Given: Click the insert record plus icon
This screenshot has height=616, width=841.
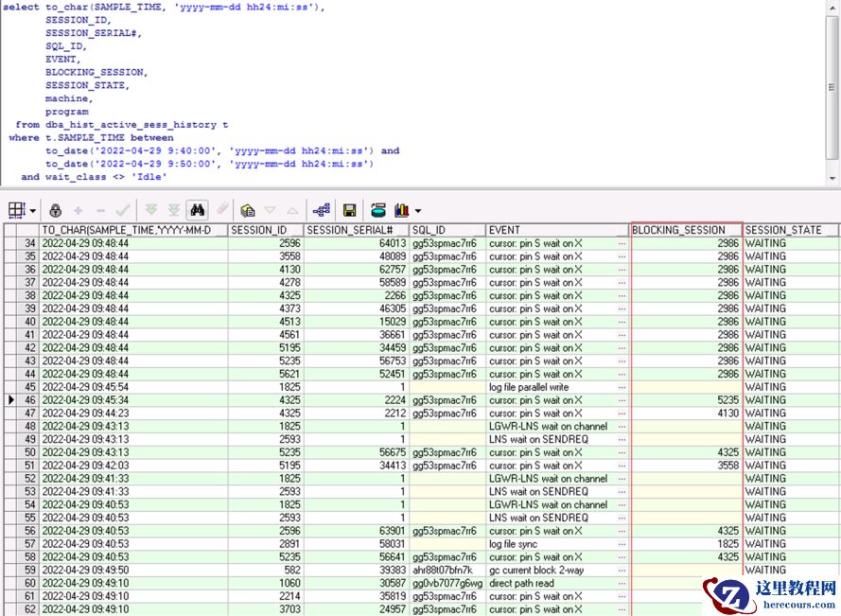Looking at the screenshot, I should [x=79, y=210].
